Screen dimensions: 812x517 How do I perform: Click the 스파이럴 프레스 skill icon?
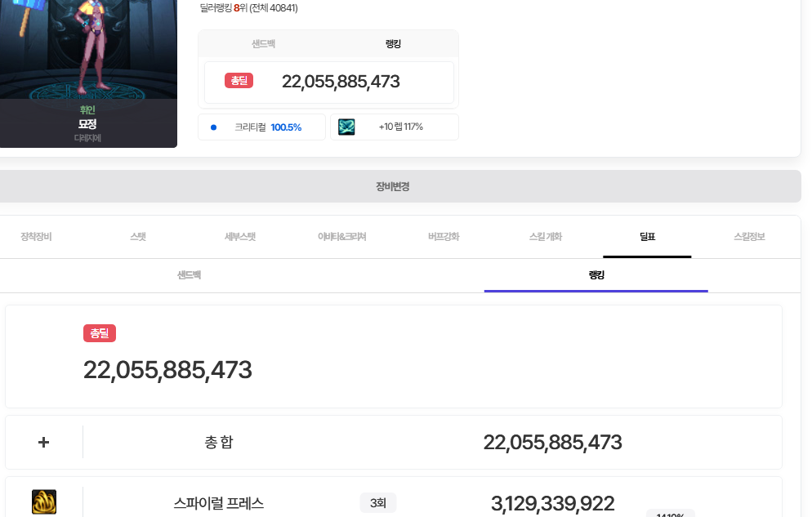[x=44, y=502]
